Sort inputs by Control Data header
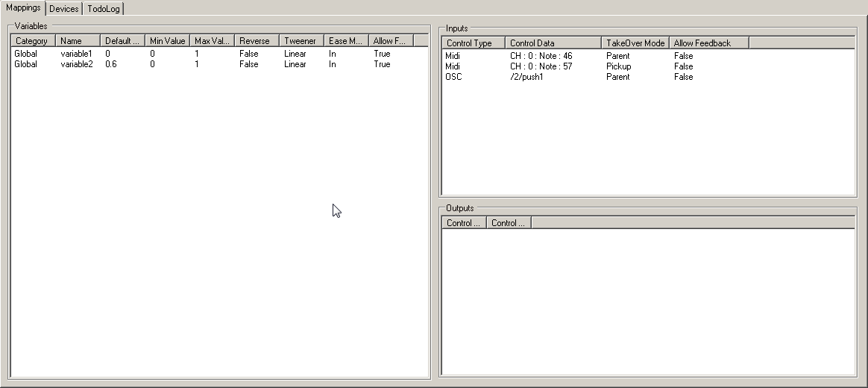The image size is (868, 388). pyautogui.click(x=553, y=43)
